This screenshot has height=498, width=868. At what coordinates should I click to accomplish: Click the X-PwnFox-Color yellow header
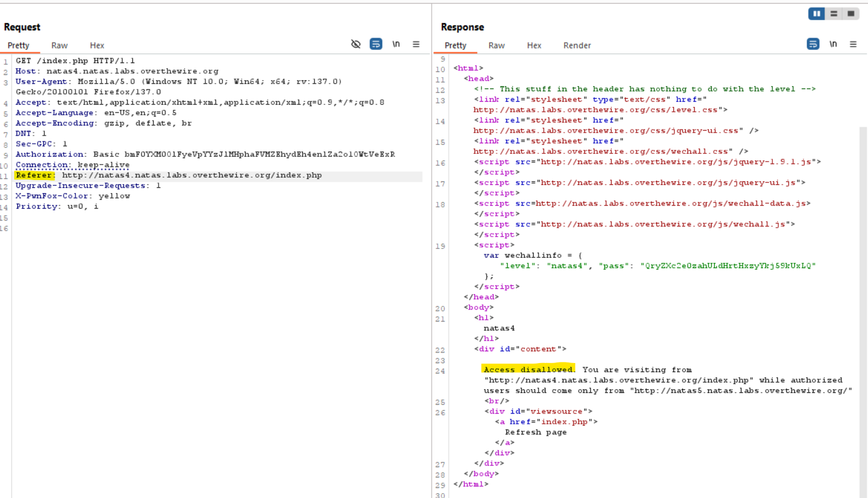[x=73, y=196]
